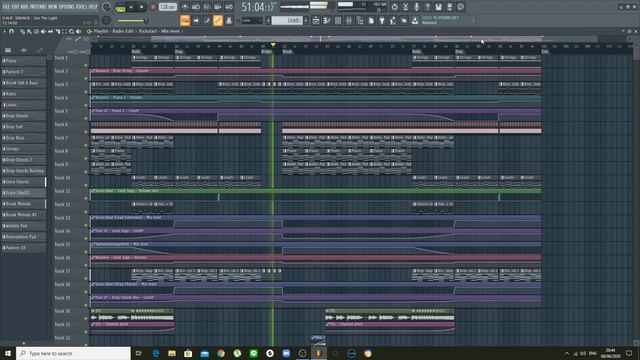
Task: Select playlist mute tool
Action: [43, 31]
